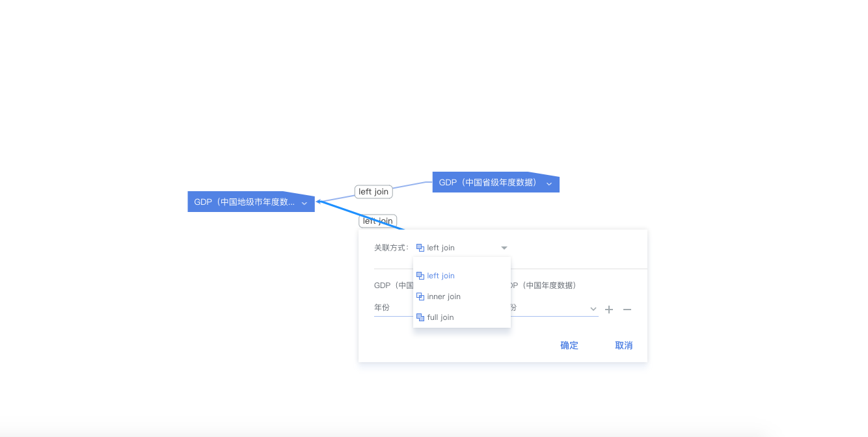
Task: Expand chevron on GDP(中国省级年度数据) node
Action: [549, 184]
